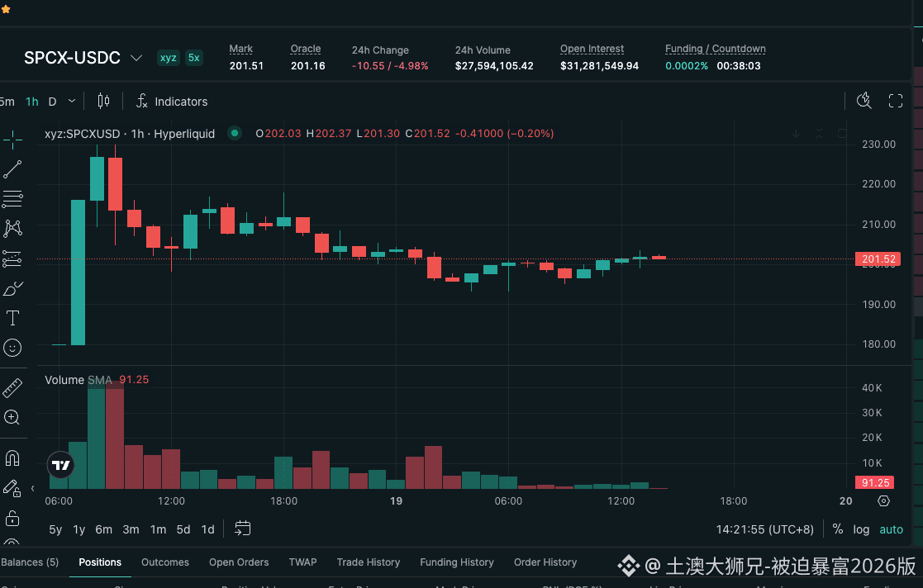Select the brush drawing tool
The height and width of the screenshot is (588, 923).
12,288
